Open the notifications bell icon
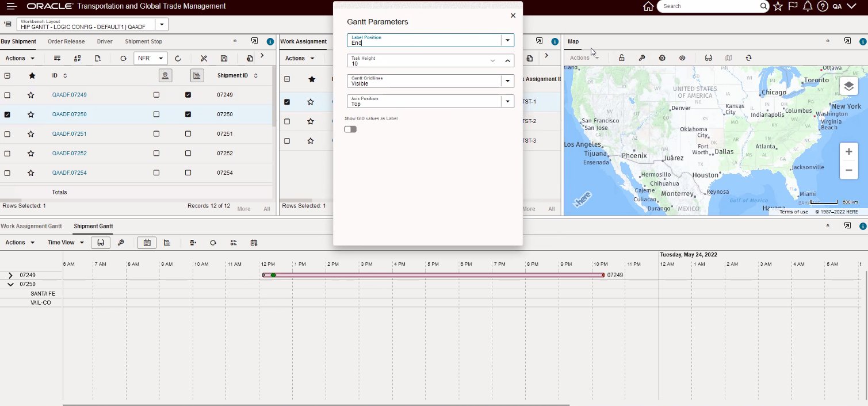 pyautogui.click(x=808, y=6)
